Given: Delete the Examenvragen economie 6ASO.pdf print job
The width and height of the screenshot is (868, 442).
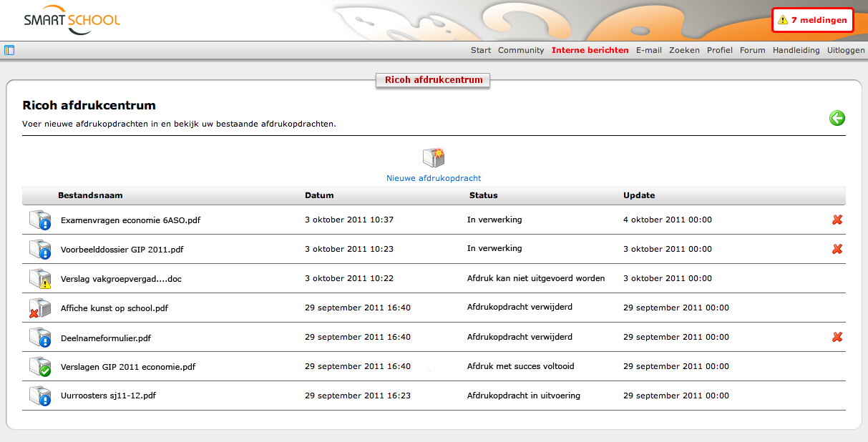Looking at the screenshot, I should [x=837, y=220].
